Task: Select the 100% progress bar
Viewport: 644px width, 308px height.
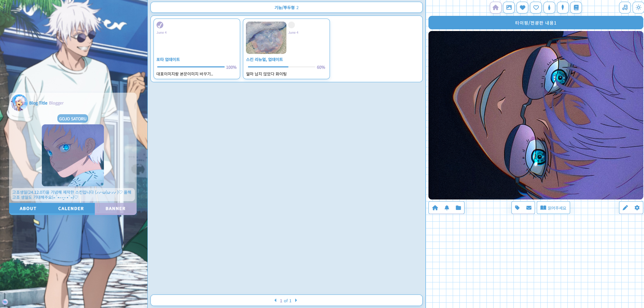Action: [x=191, y=67]
